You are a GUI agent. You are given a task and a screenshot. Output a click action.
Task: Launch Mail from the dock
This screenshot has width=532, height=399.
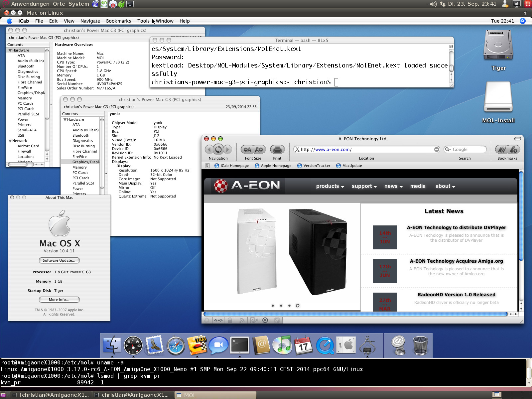154,345
